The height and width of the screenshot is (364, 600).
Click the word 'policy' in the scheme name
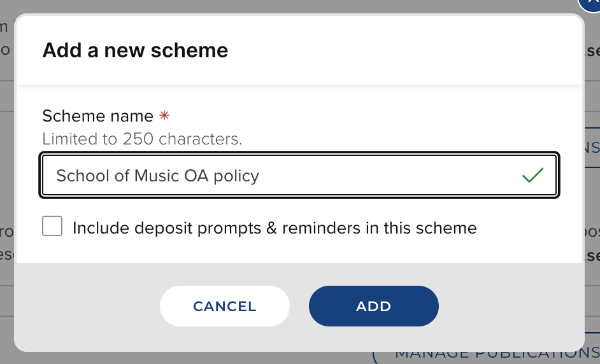tap(236, 176)
